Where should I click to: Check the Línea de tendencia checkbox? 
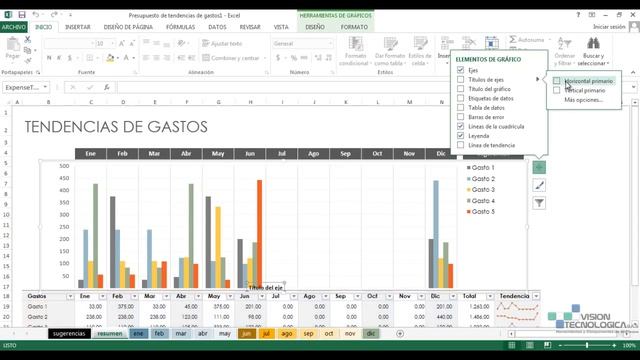[x=460, y=145]
